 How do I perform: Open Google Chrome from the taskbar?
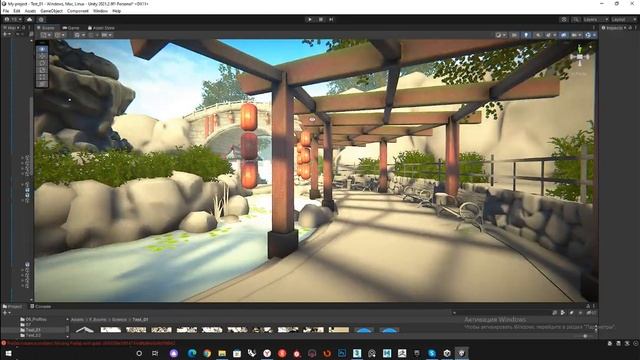pyautogui.click(x=207, y=353)
